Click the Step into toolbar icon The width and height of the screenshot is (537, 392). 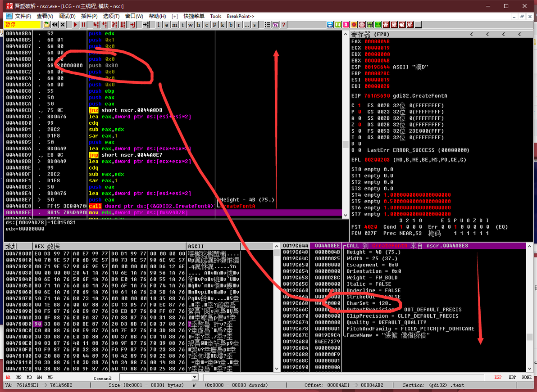(x=96, y=25)
